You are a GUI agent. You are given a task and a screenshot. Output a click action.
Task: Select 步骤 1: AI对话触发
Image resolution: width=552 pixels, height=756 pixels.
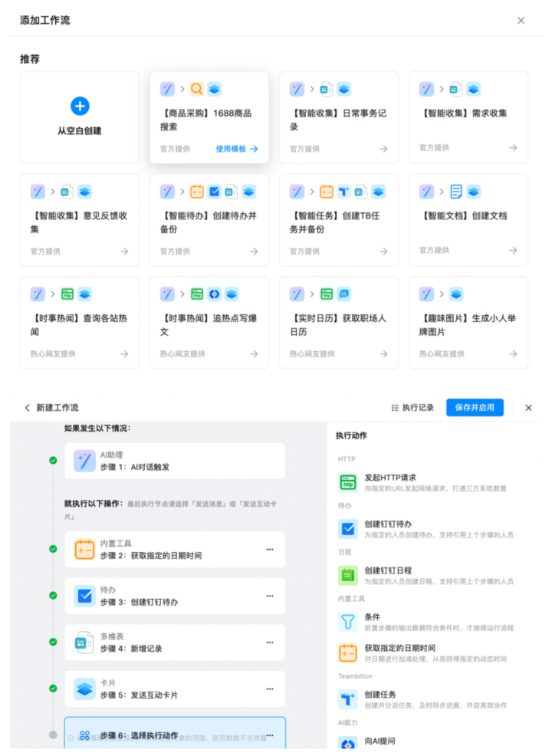pos(175,461)
